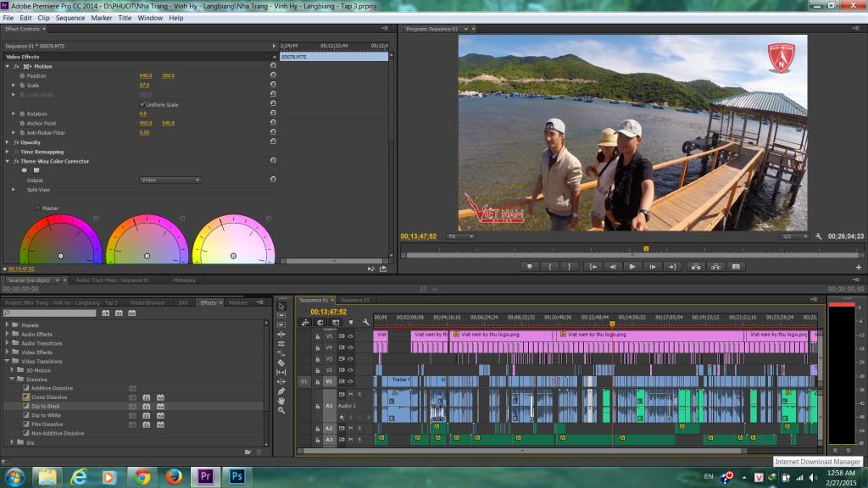
Task: Reset the Position parameter
Action: pyautogui.click(x=273, y=75)
